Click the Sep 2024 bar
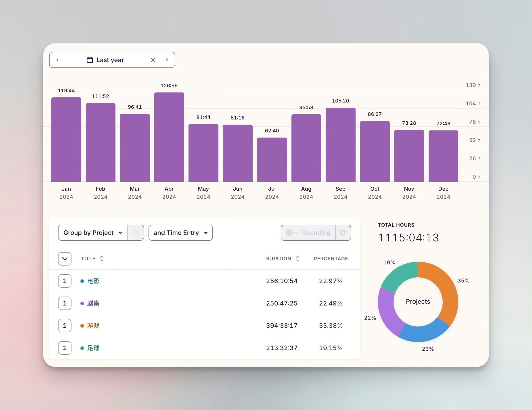 pos(341,145)
